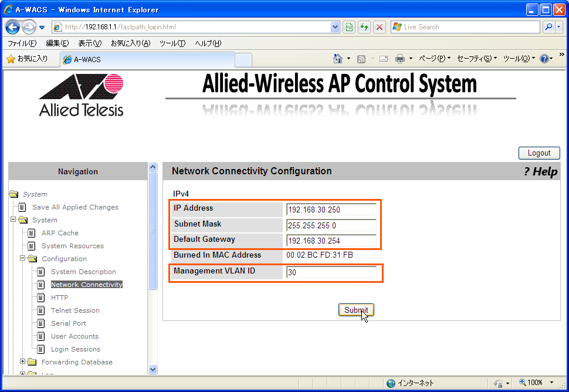This screenshot has height=392, width=569.
Task: Click the top-level System folder icon
Action: 14,194
